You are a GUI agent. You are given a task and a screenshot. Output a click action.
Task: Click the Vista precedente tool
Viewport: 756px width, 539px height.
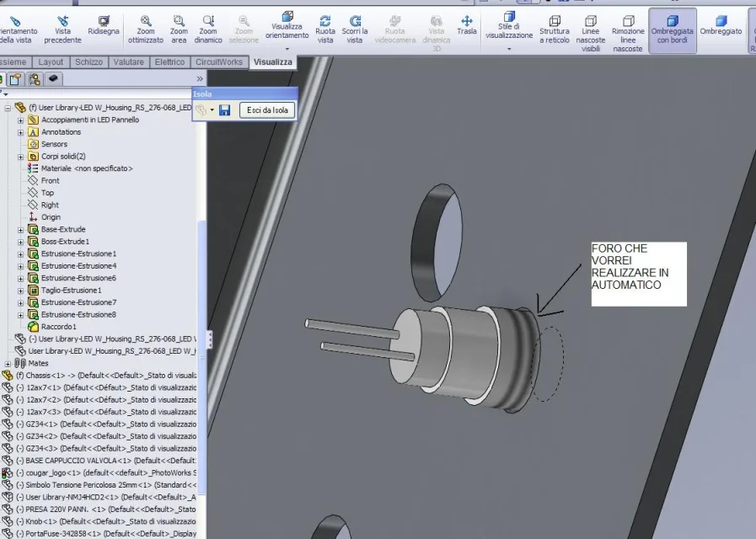click(x=62, y=29)
